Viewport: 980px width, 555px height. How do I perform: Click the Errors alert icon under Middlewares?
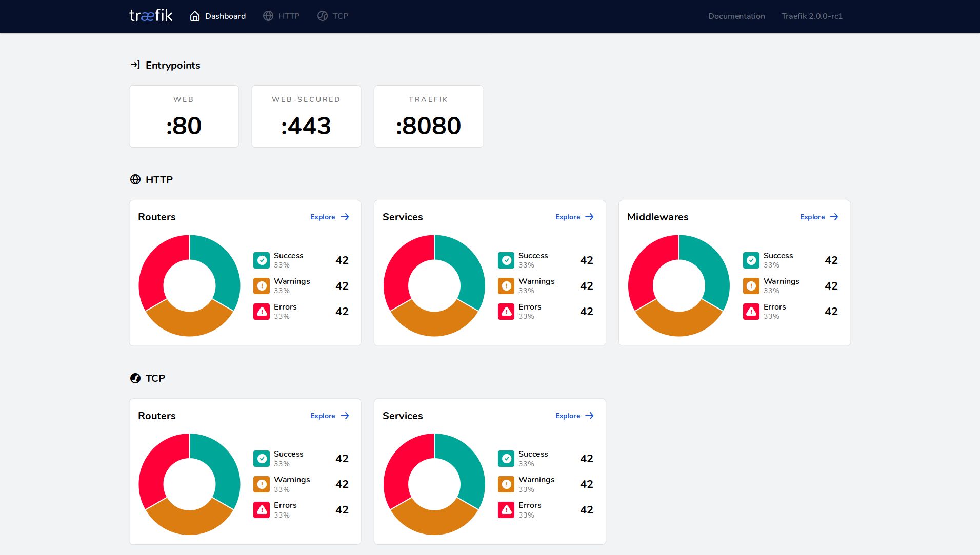751,312
